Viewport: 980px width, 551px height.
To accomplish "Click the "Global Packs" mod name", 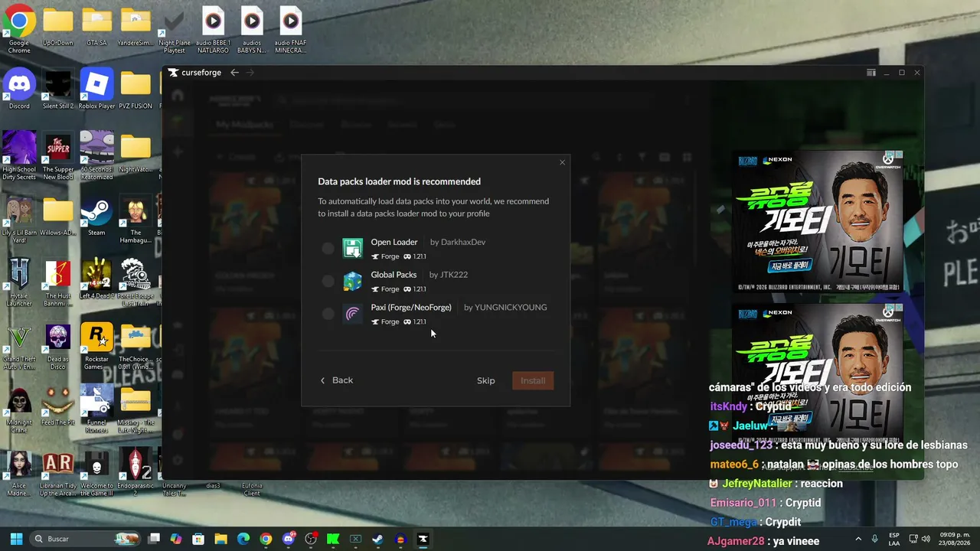I will pyautogui.click(x=394, y=275).
